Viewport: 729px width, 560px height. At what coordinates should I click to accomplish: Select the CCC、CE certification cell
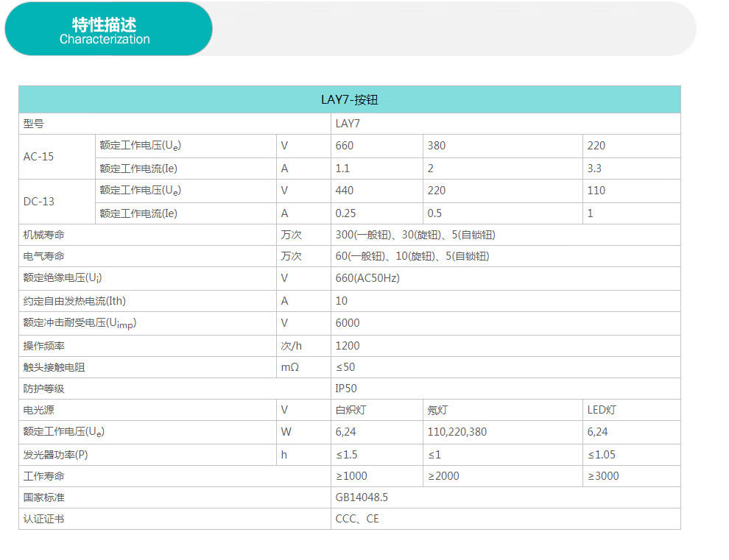pyautogui.click(x=357, y=519)
